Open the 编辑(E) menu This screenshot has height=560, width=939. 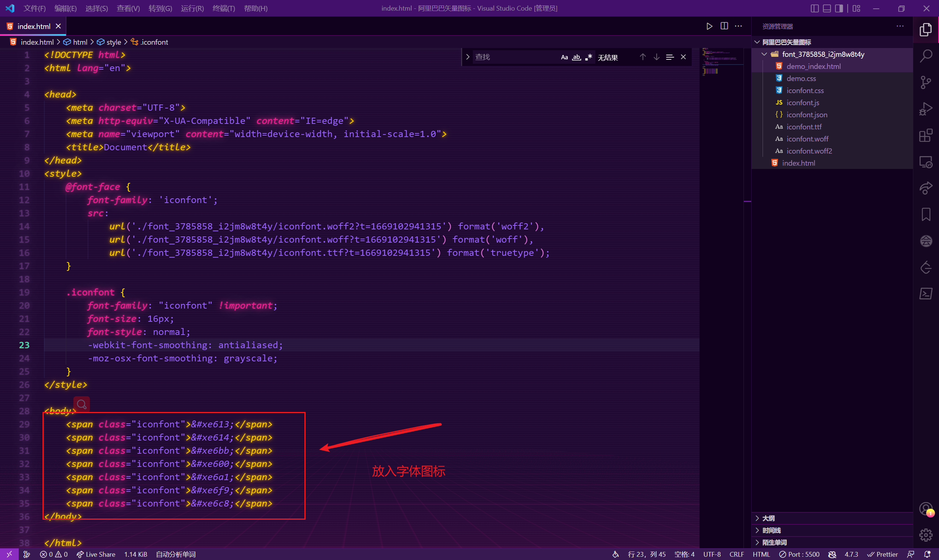(x=65, y=8)
